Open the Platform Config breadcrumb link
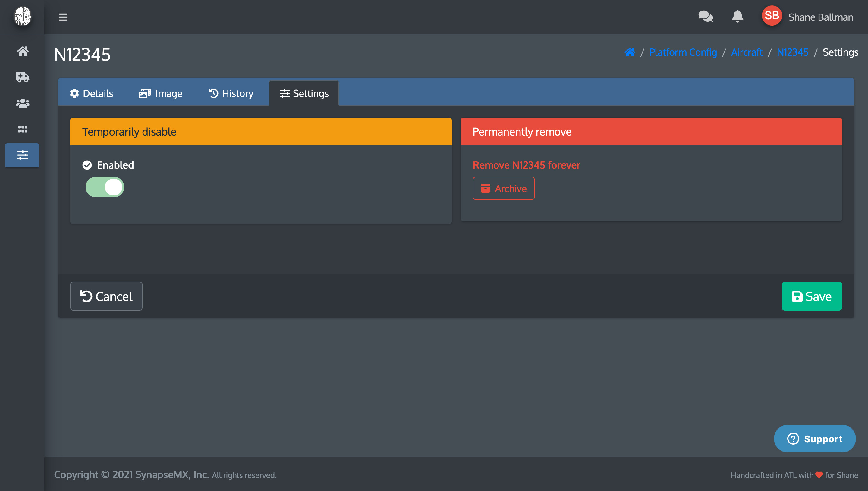Image resolution: width=868 pixels, height=491 pixels. pos(683,52)
